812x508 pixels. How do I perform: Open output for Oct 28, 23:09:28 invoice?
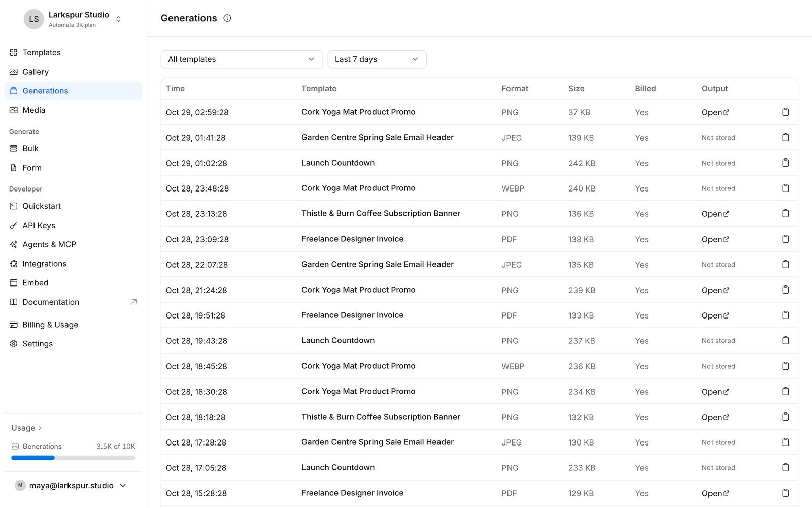point(716,239)
